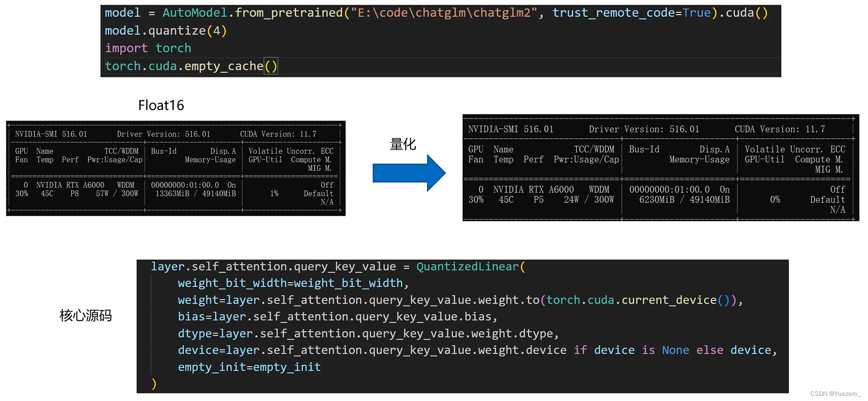Click the 'AutoModel' class name in code
The image size is (868, 401).
[x=195, y=13]
